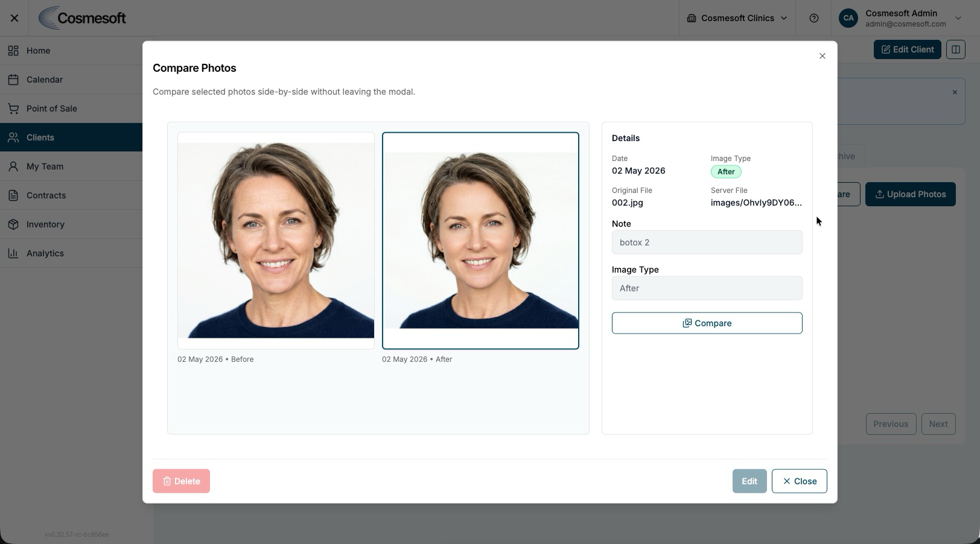Viewport: 980px width, 544px height.
Task: Click the 02 May 2026 • Before caption
Action: point(215,359)
